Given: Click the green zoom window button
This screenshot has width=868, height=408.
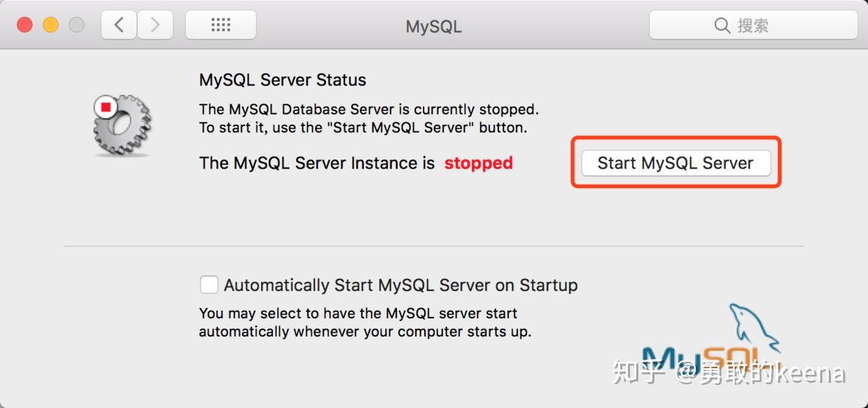Looking at the screenshot, I should (76, 23).
